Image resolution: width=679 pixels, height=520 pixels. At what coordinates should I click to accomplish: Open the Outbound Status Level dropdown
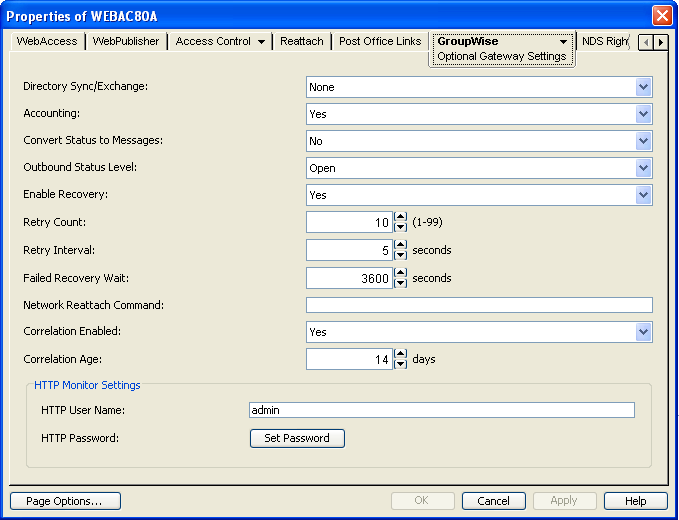pos(643,168)
